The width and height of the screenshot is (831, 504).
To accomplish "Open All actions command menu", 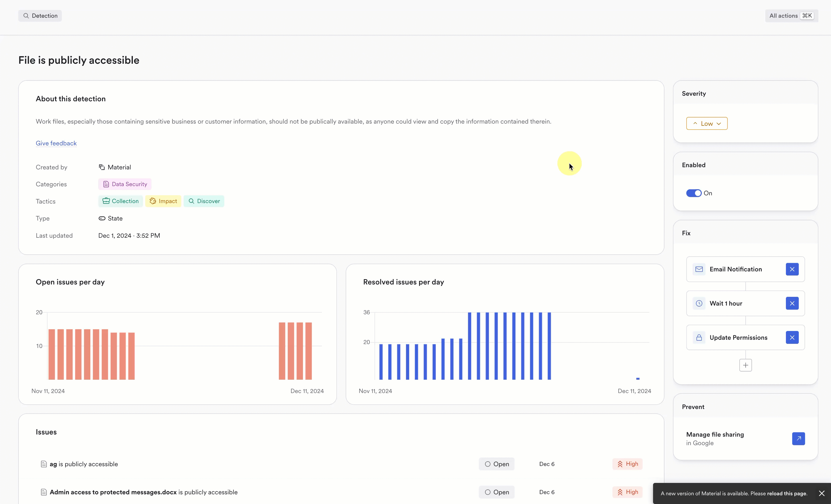I will (791, 16).
